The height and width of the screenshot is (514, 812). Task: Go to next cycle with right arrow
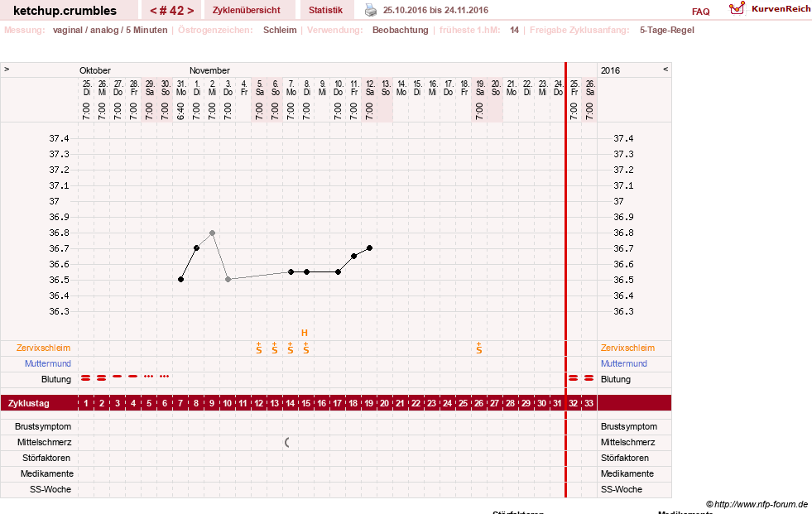tap(190, 11)
